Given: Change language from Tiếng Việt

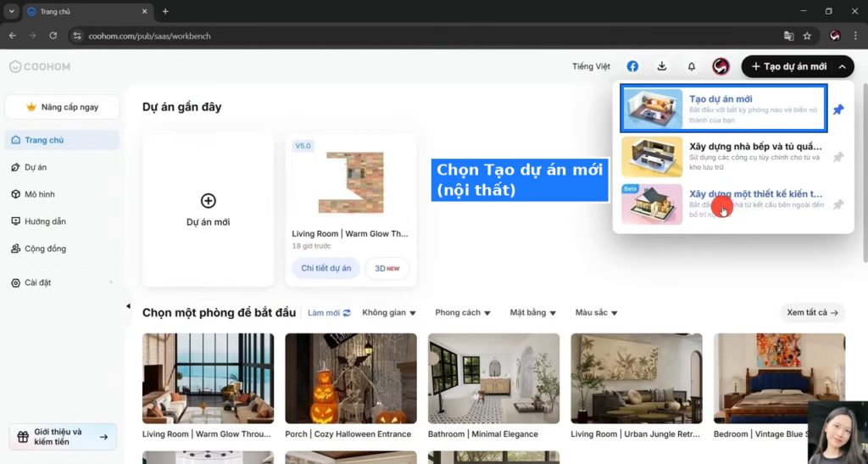Looking at the screenshot, I should click(x=591, y=66).
